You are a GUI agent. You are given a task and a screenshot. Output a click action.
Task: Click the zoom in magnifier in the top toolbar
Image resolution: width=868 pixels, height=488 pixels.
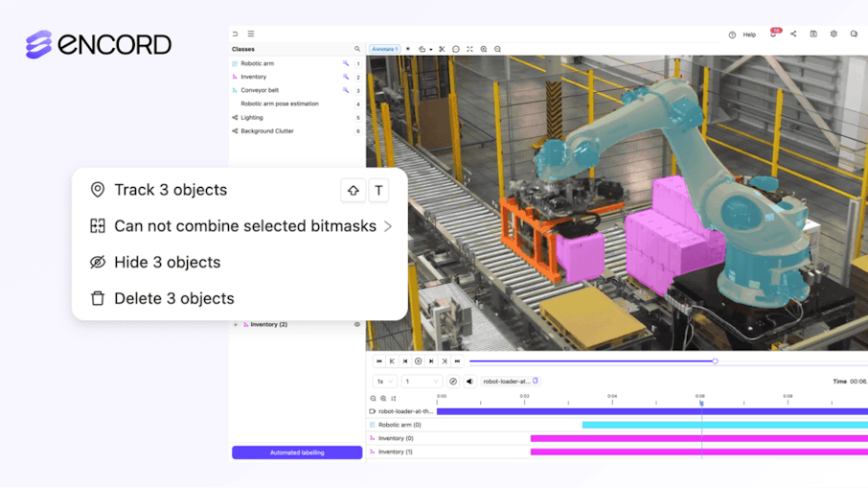484,49
